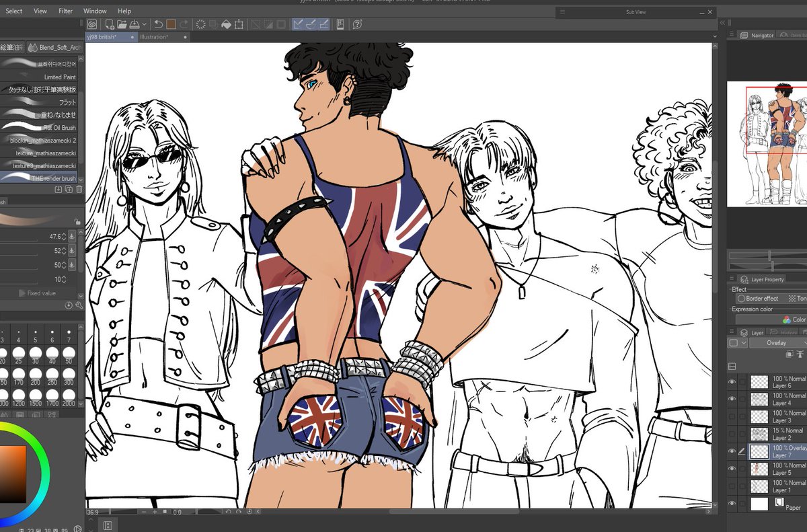
Task: Select blockin_mathiaszamecki 2 brush
Action: coord(39,141)
